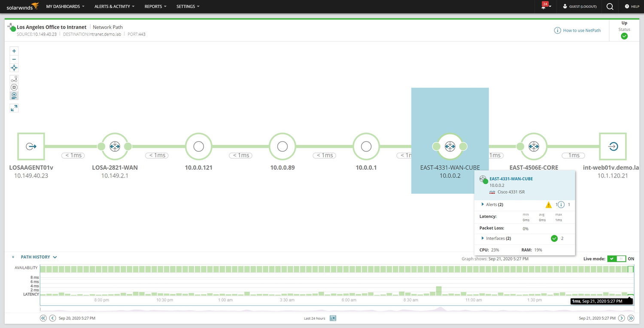
Task: Click the green interfaces checkmark in the popup
Action: pos(554,238)
